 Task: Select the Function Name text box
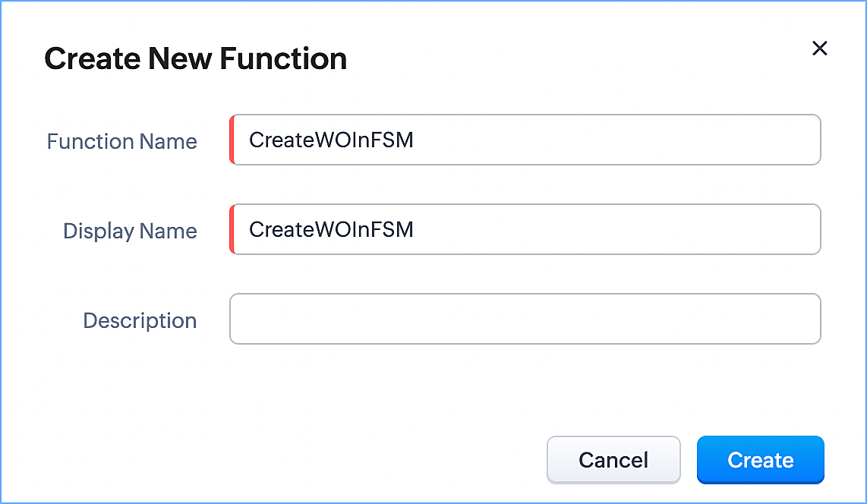(x=525, y=140)
